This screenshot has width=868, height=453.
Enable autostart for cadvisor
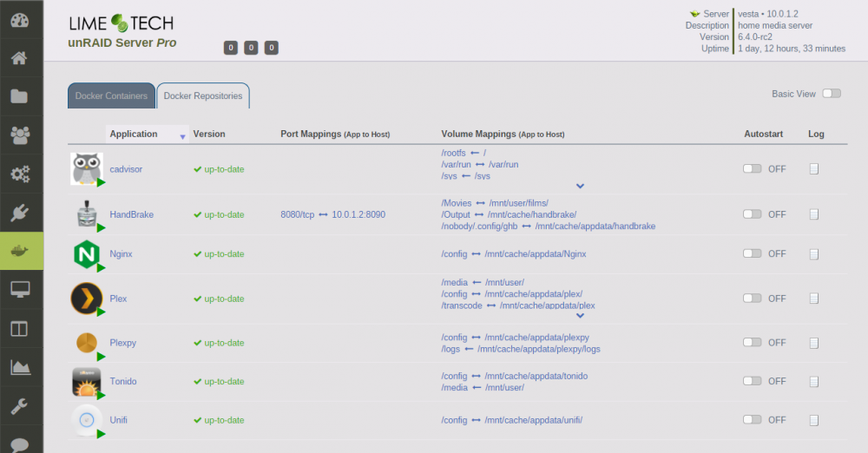tap(753, 168)
